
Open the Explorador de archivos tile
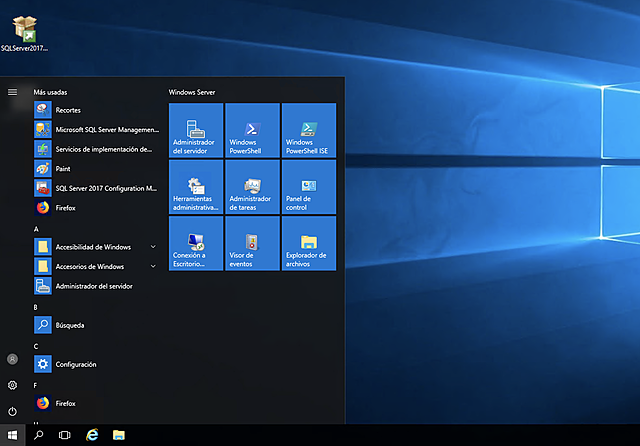[x=309, y=243]
